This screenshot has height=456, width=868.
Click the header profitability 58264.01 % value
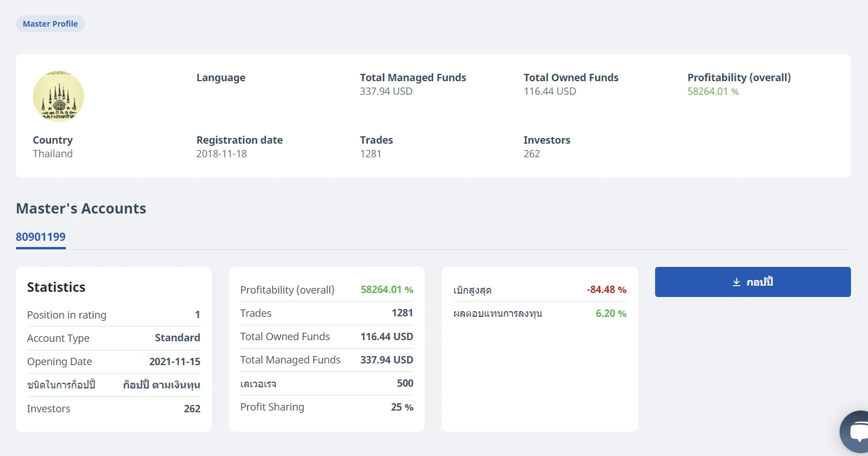click(713, 91)
